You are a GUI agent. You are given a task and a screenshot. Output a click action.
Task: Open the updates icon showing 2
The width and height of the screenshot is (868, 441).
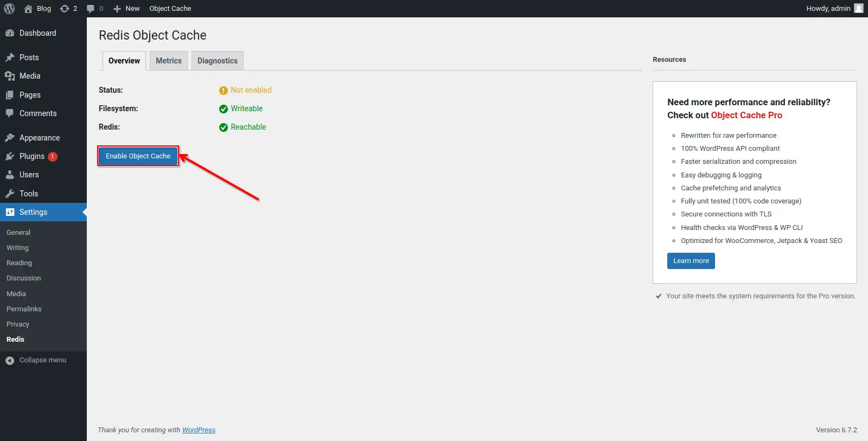[65, 9]
